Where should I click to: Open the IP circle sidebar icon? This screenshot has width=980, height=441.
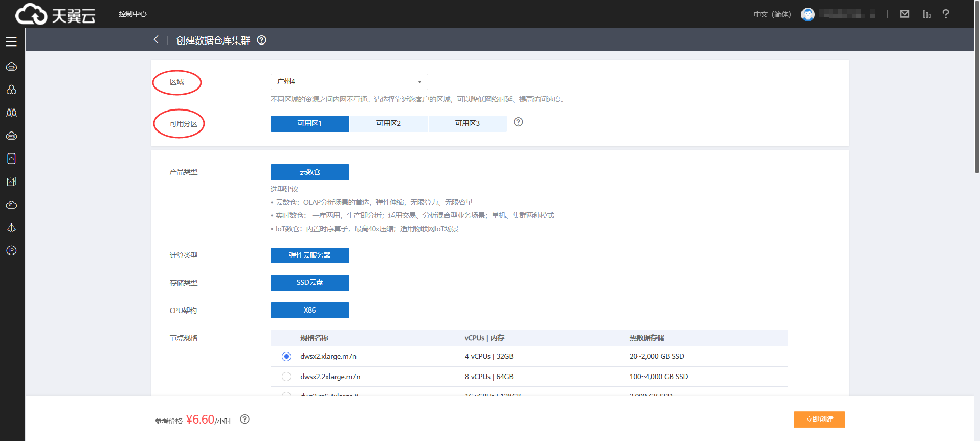click(11, 250)
